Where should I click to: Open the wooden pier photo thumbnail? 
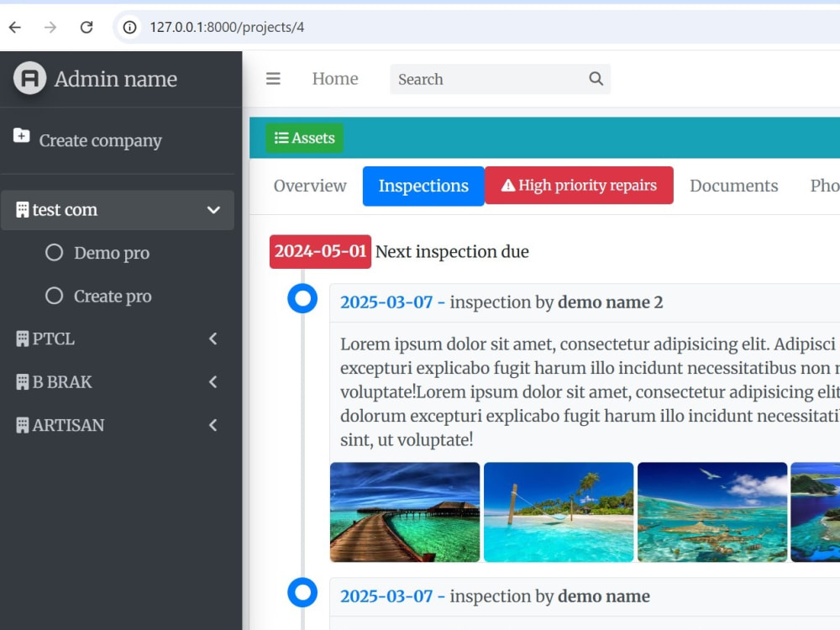pyautogui.click(x=405, y=512)
